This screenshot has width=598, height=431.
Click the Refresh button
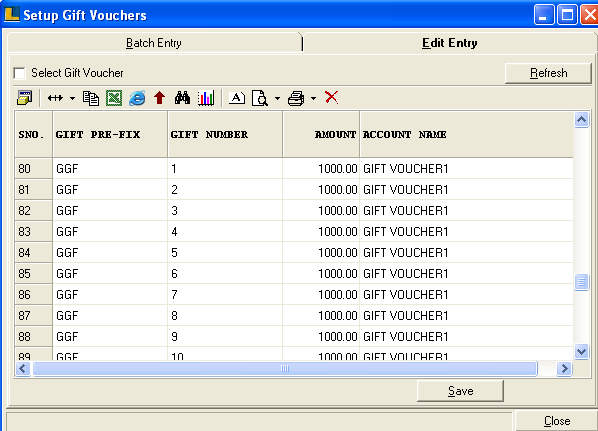coord(548,73)
